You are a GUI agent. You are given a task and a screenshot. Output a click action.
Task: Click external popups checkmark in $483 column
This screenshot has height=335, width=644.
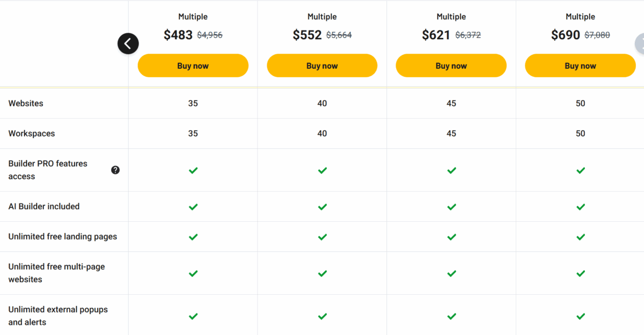click(193, 316)
